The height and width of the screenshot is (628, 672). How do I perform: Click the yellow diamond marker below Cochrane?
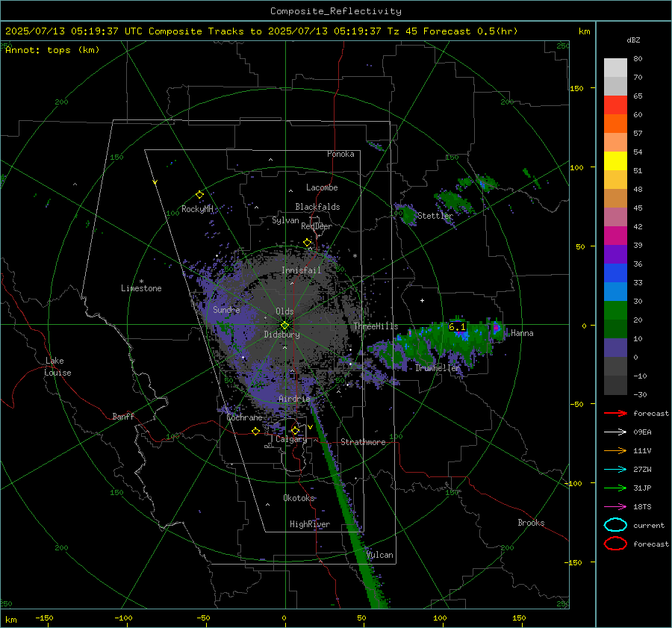click(255, 432)
